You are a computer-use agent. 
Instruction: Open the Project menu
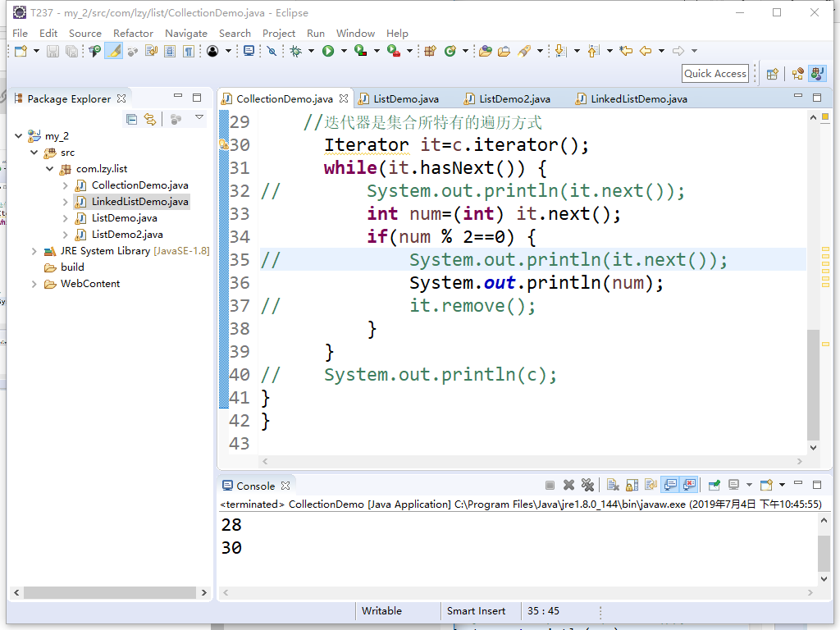(279, 33)
